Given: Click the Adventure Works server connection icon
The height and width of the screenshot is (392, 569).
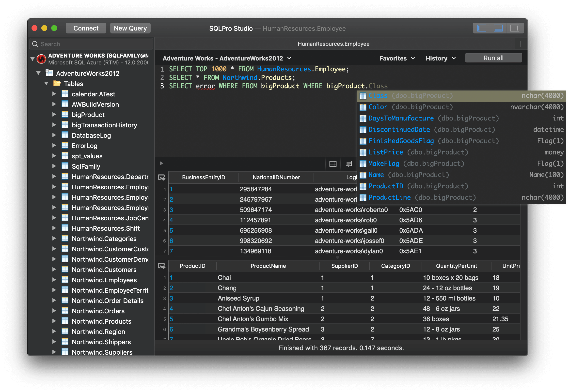Looking at the screenshot, I should click(41, 59).
